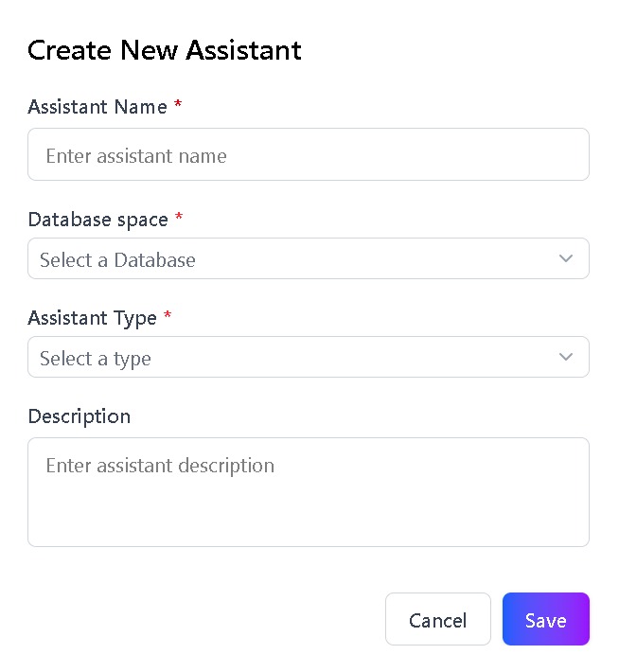Click the 'Enter assistant name' placeholder text

pos(136,155)
